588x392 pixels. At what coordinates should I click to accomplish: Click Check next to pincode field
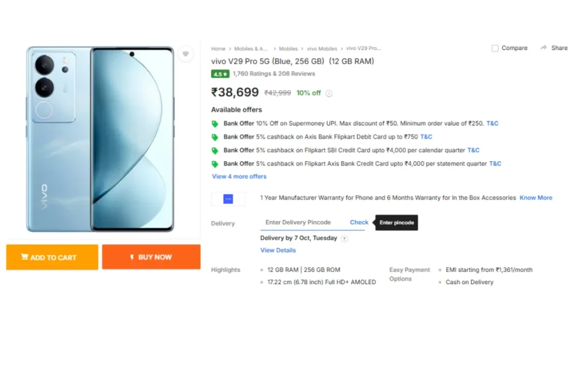[x=359, y=223]
